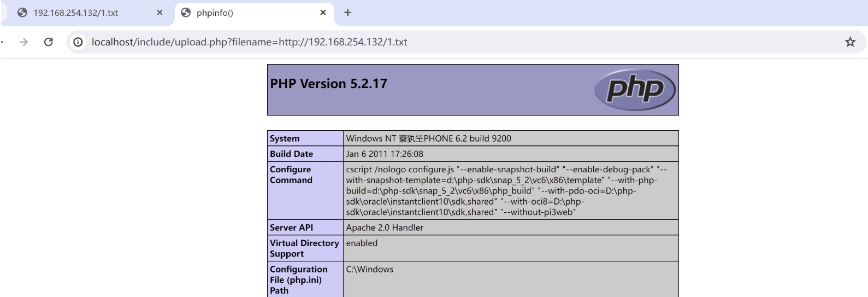Click the 'Server API' row label

(291, 228)
